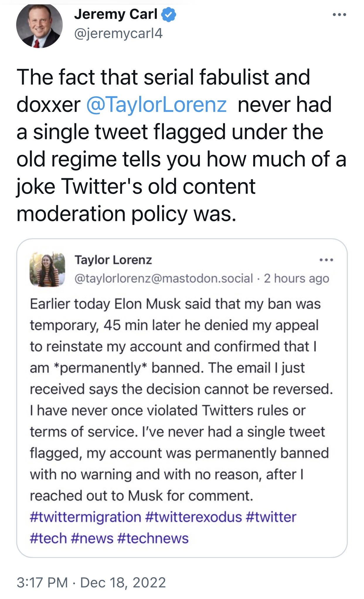Open the @taylorlorenz@mastodon.social handle
This screenshot has width=364, height=599.
pyautogui.click(x=164, y=278)
